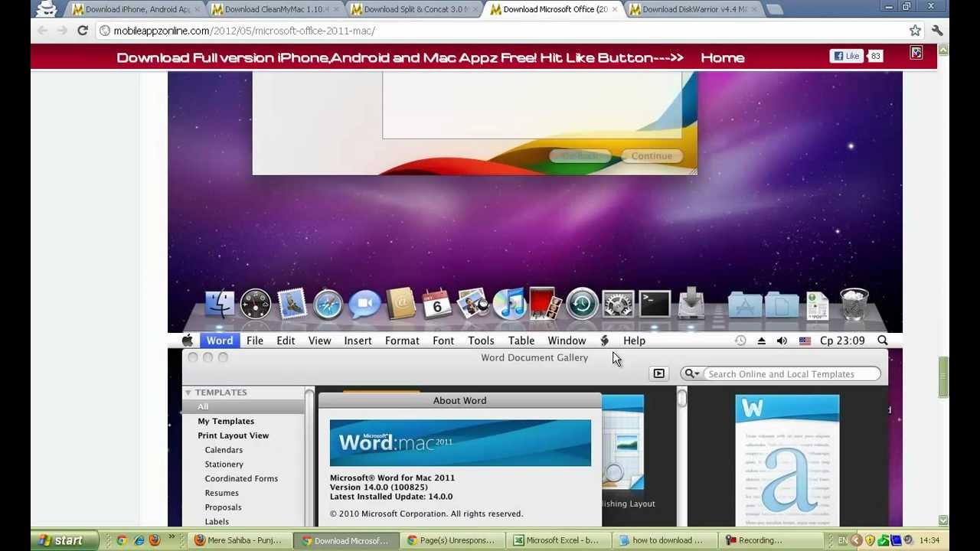The height and width of the screenshot is (551, 980).
Task: Reload the page in Chrome
Action: pos(83,31)
